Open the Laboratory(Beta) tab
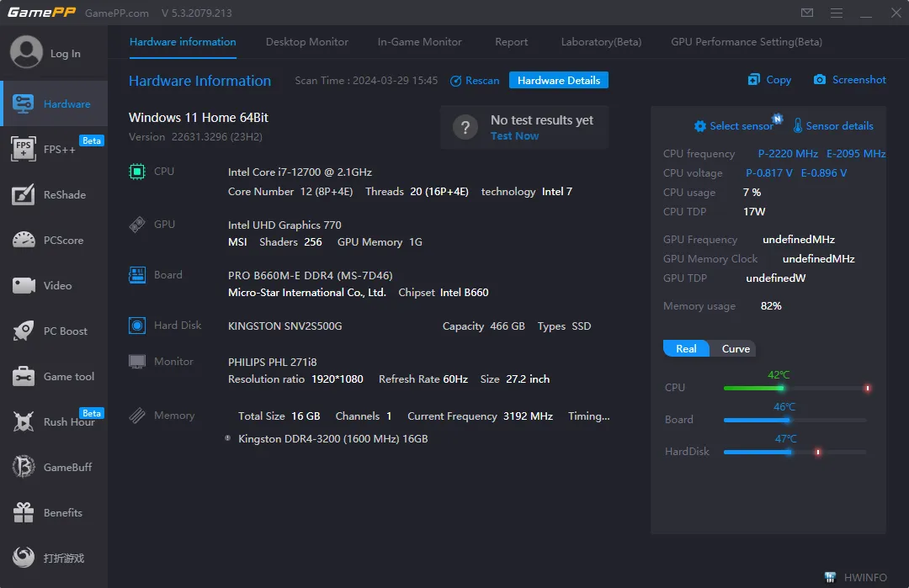 (x=601, y=42)
